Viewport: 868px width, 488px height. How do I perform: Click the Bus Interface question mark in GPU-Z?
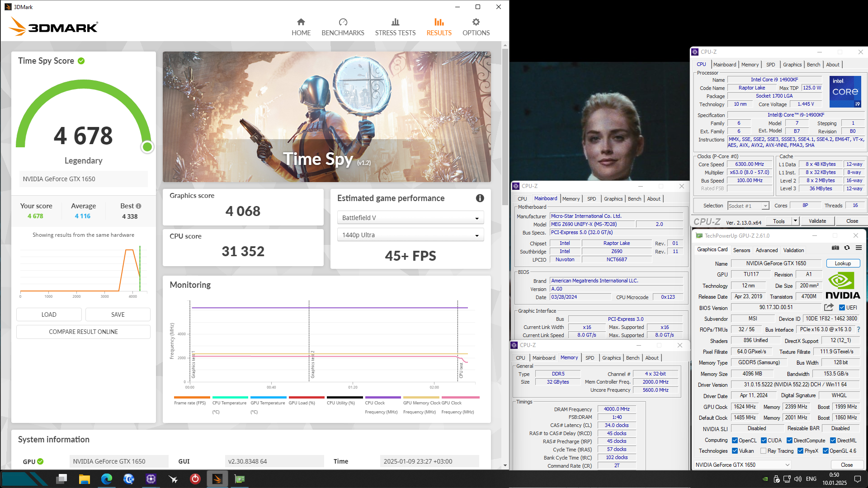858,329
